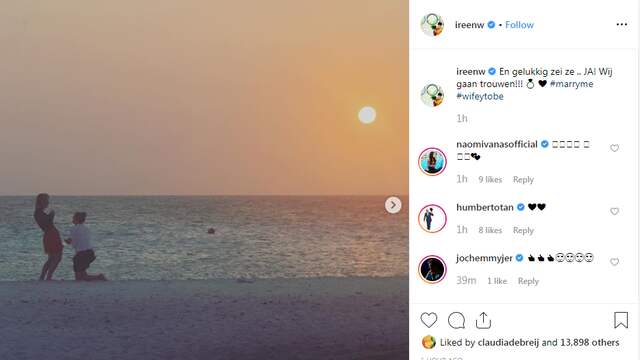Open ireenw profile picture in header

point(432,24)
